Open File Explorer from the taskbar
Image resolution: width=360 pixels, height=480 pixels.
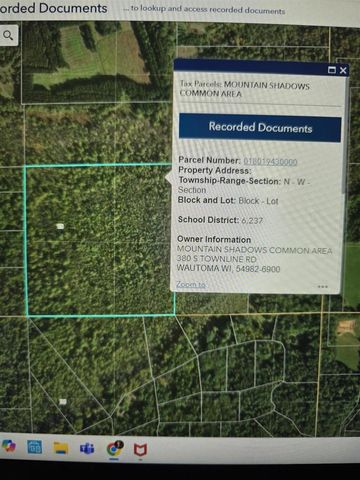(61, 448)
